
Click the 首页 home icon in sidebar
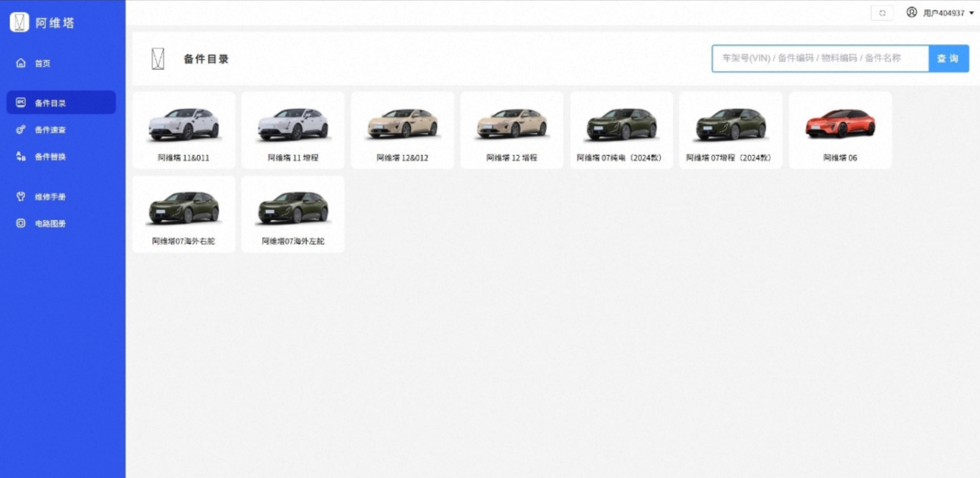click(21, 63)
